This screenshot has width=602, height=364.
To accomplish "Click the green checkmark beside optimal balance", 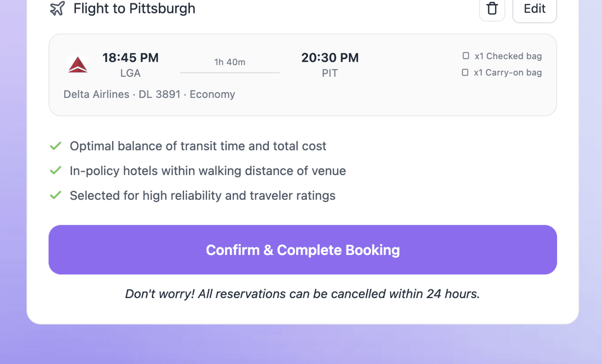I will pyautogui.click(x=56, y=146).
